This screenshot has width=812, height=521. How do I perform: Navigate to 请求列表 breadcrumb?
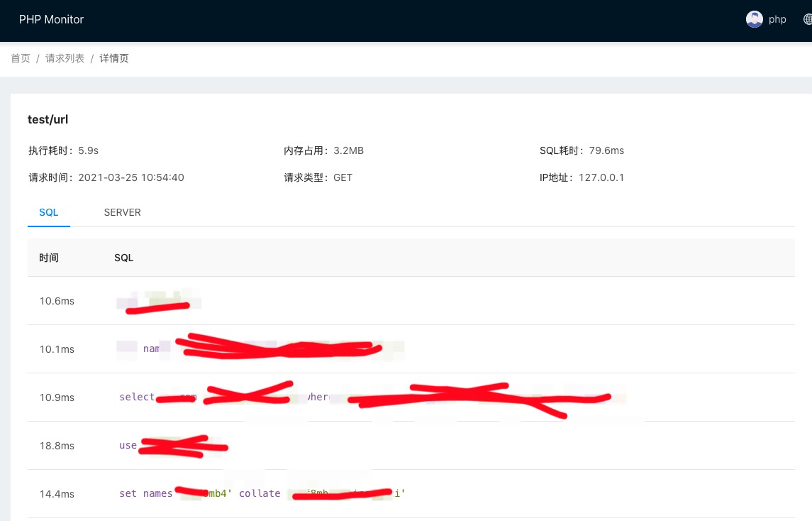click(65, 58)
